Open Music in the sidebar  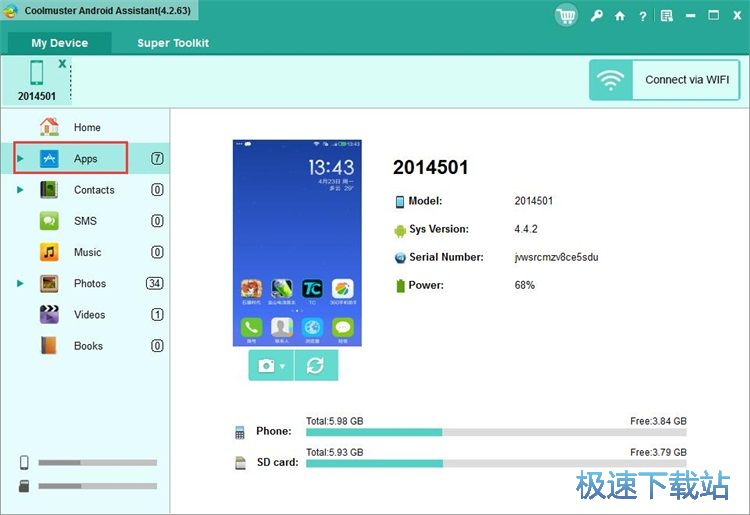click(x=85, y=252)
